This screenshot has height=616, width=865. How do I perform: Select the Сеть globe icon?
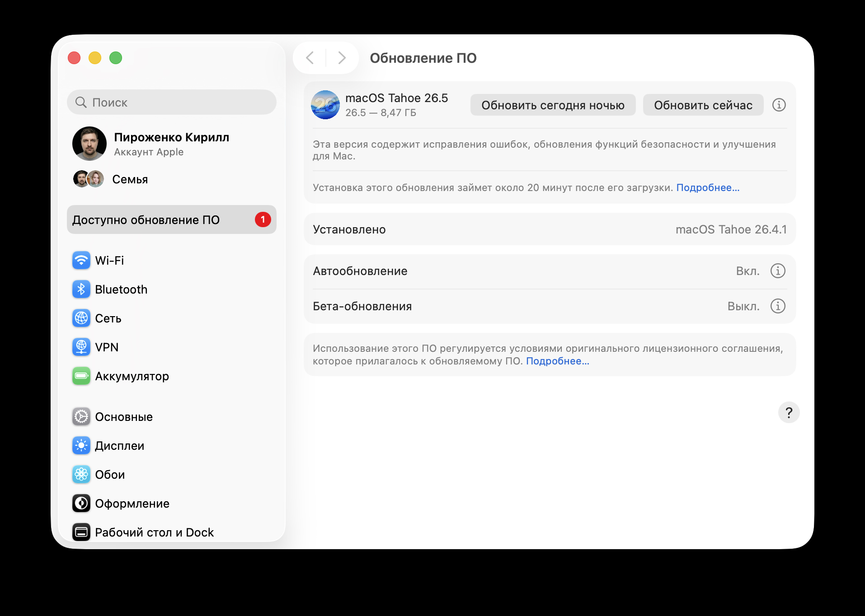click(x=81, y=318)
